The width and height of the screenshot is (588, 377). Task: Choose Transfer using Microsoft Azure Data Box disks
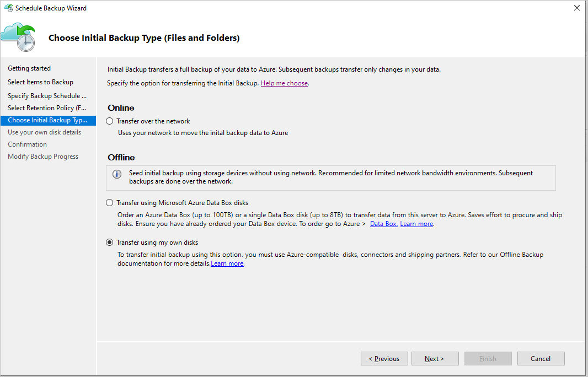click(109, 202)
